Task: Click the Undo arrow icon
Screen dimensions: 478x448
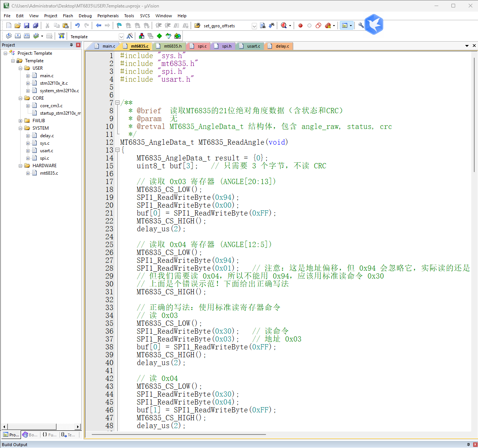Action: (78, 25)
